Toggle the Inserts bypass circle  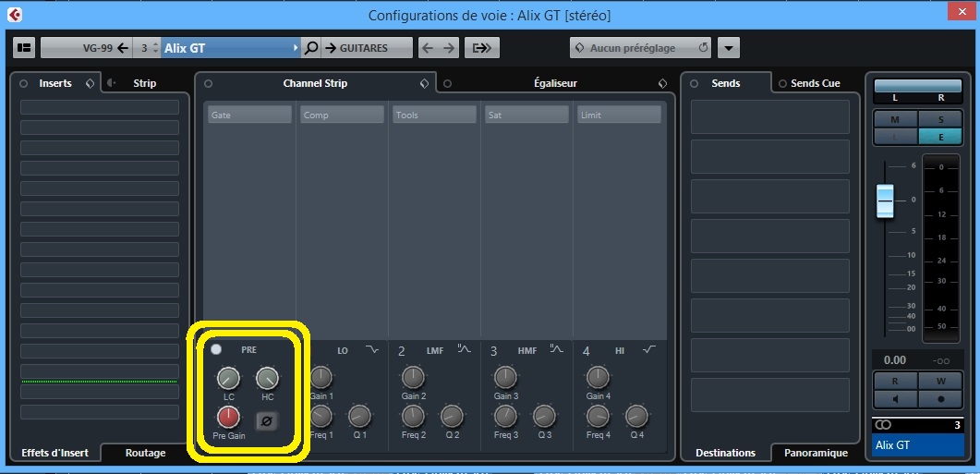coord(24,83)
